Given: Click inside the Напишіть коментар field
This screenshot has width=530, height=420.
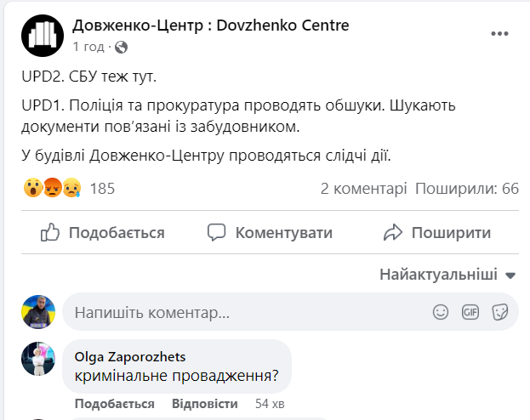Looking at the screenshot, I should (x=247, y=312).
